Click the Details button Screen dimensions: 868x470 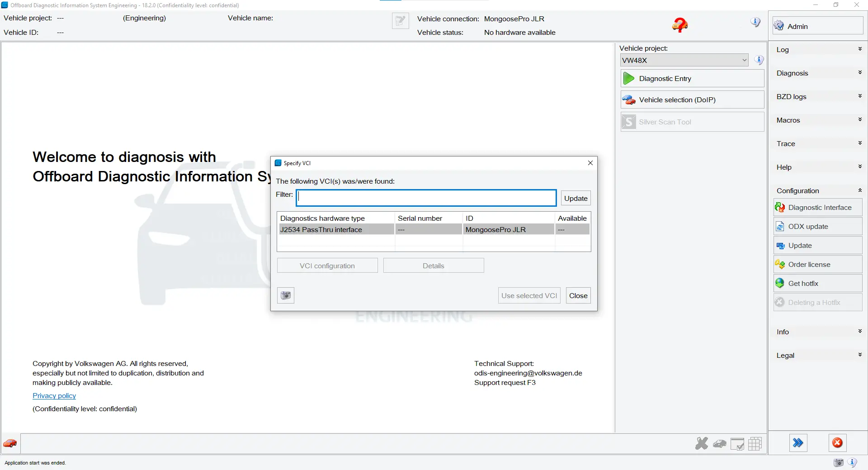click(x=434, y=266)
